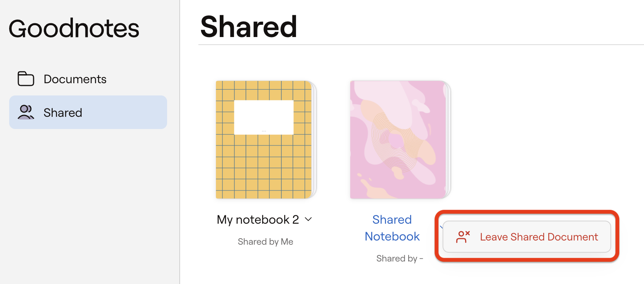
Task: Expand the My notebook 2 chevron
Action: coord(308,219)
